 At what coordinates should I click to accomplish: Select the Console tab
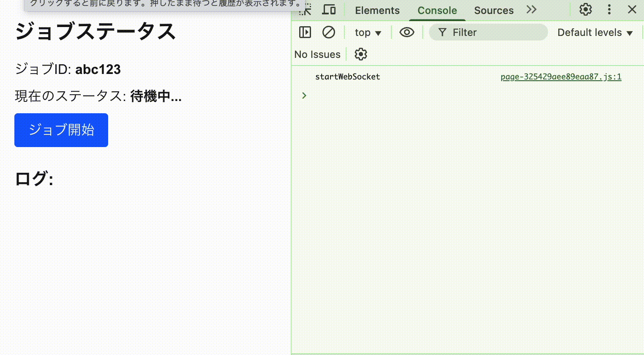point(437,11)
